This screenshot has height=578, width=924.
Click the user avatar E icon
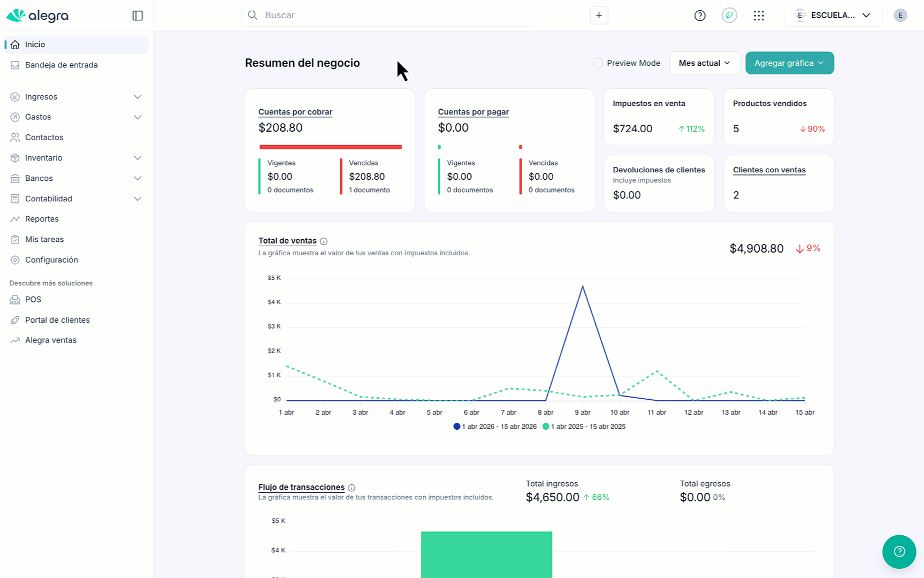900,16
